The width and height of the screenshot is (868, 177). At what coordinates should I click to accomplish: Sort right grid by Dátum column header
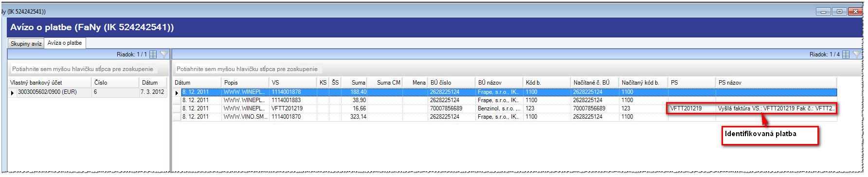click(x=197, y=83)
